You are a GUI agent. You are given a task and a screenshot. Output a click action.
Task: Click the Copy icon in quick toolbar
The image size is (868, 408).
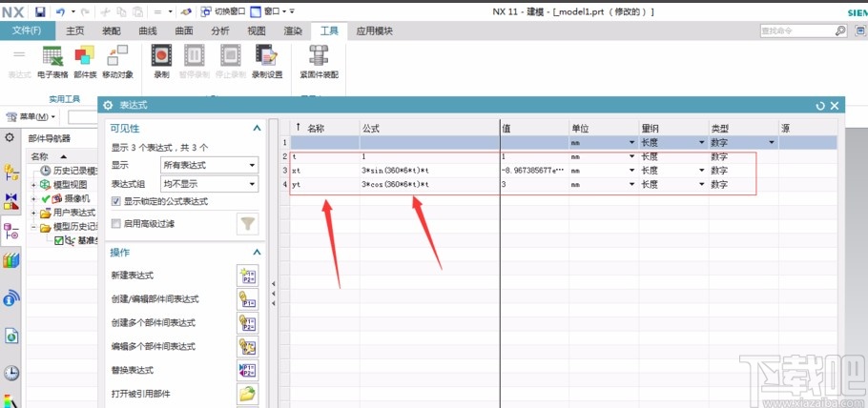[x=122, y=11]
